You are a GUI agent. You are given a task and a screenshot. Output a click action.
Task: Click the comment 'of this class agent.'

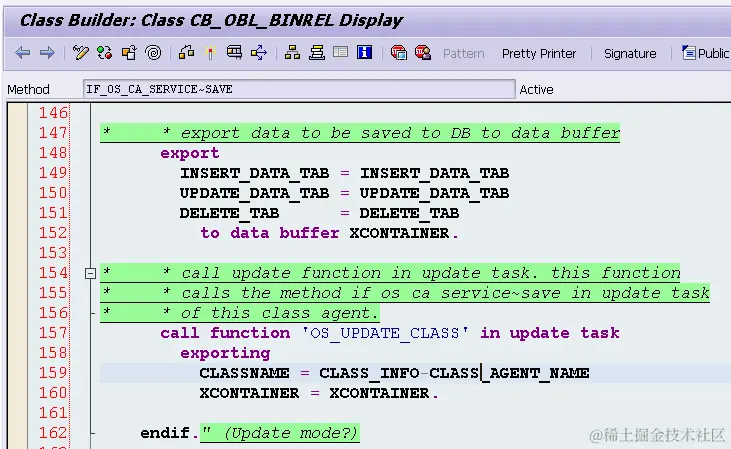[x=280, y=313]
